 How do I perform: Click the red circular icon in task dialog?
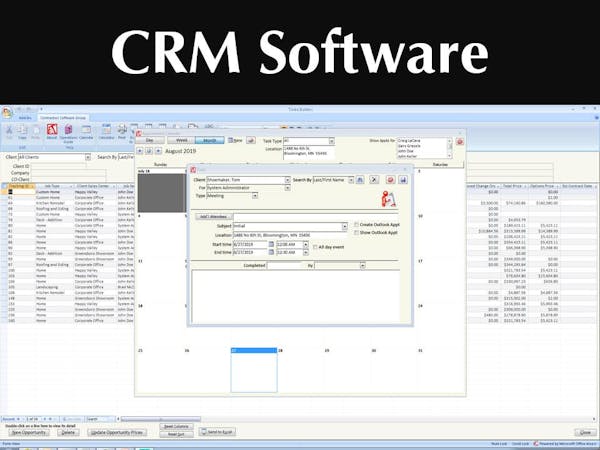click(x=390, y=180)
